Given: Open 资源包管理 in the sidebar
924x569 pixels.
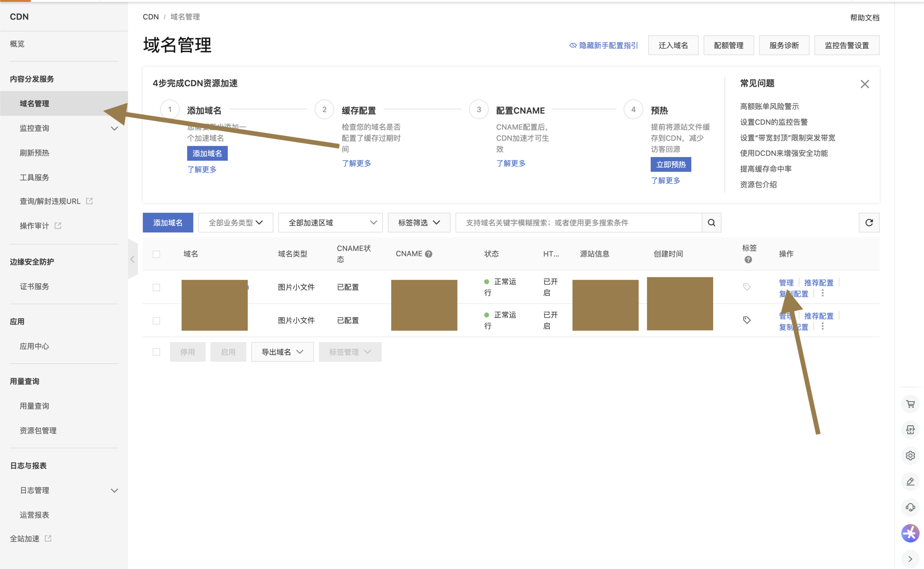Looking at the screenshot, I should click(38, 430).
